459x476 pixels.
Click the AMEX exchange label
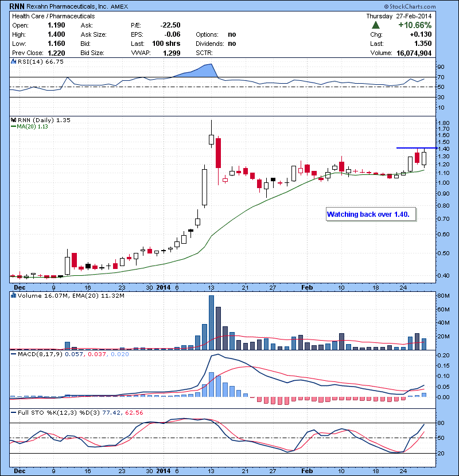pyautogui.click(x=119, y=6)
